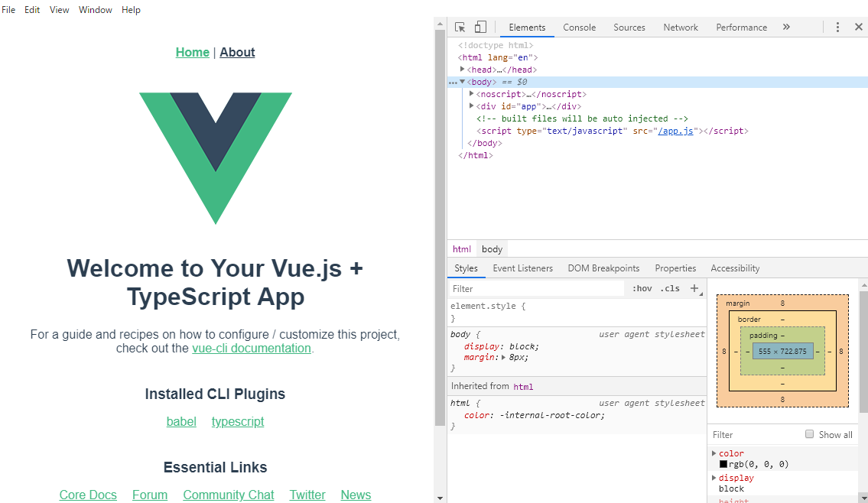Expand the computed color property
The height and width of the screenshot is (503, 868).
(714, 453)
